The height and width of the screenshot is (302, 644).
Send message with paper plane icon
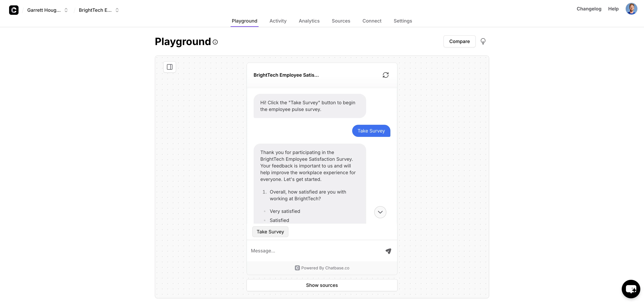[x=388, y=251]
